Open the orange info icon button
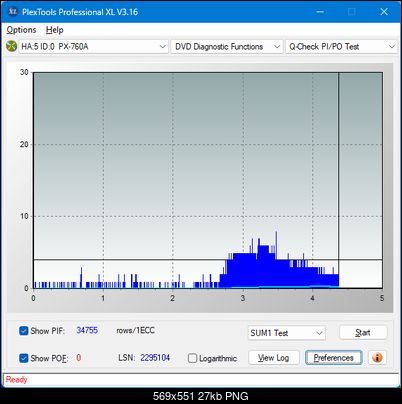 [x=377, y=358]
